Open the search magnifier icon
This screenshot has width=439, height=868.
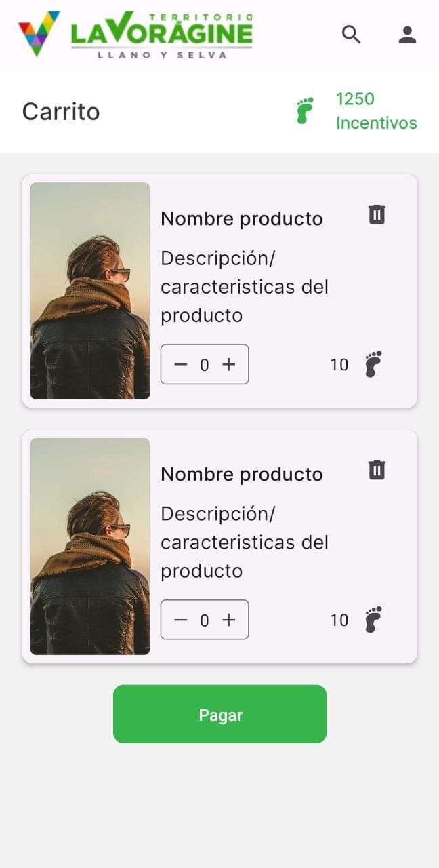pyautogui.click(x=351, y=35)
